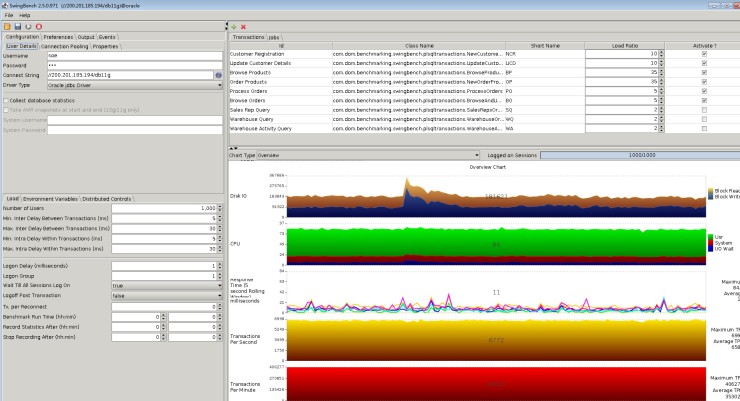Activate the Sales Rep Query transaction checkbox
Screen dimensions: 740x401
pyautogui.click(x=704, y=109)
